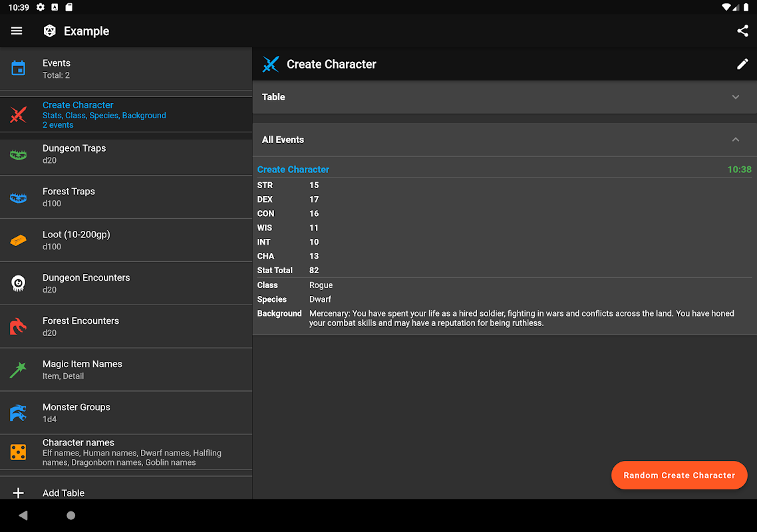Click the gold bar Loot icon
This screenshot has height=532, width=757.
click(19, 240)
